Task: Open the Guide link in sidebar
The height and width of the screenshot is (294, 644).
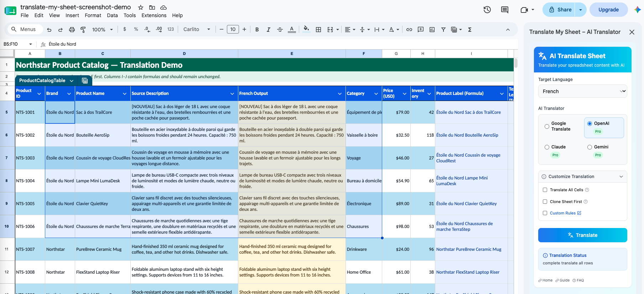Action: (562, 280)
